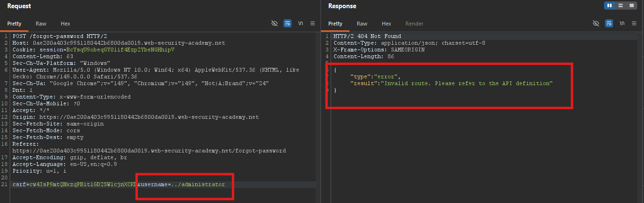
Task: Click the Sec-Ch-Ua-Platform header line
Action: (x=61, y=63)
